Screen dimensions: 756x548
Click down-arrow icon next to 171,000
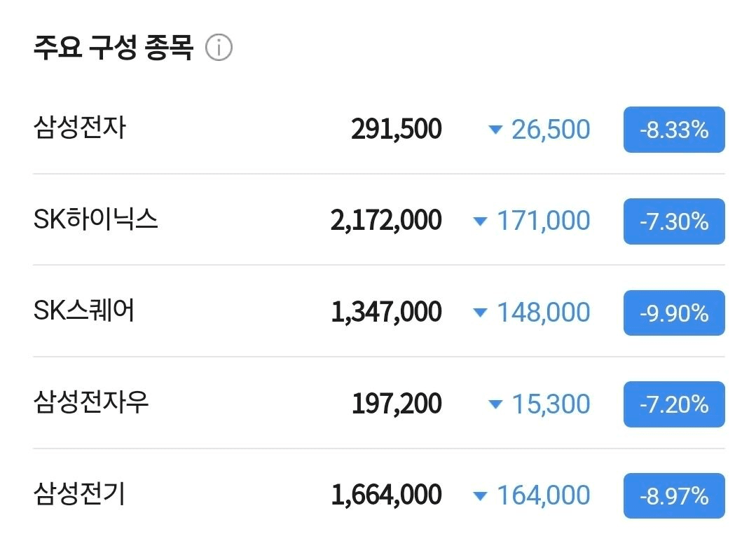[x=480, y=221]
